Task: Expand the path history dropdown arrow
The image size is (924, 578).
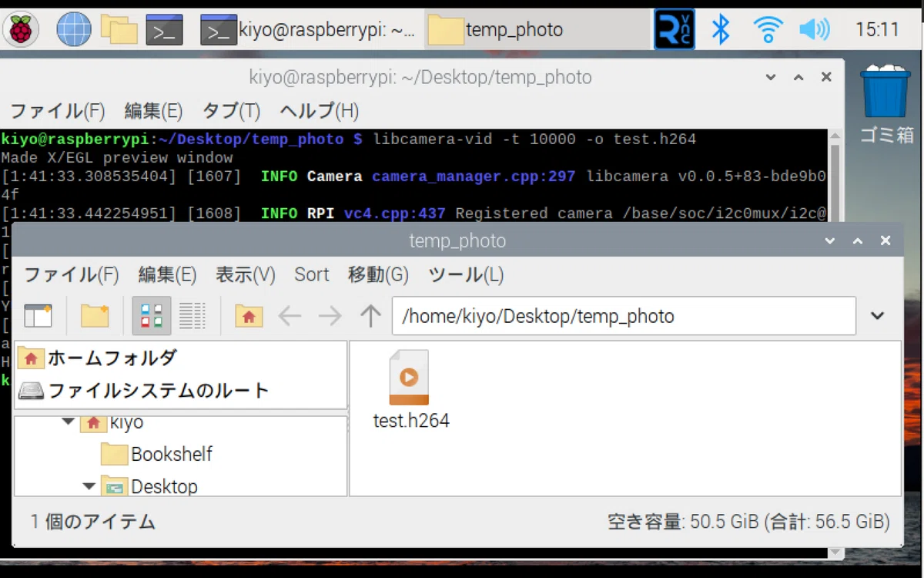Action: click(877, 315)
